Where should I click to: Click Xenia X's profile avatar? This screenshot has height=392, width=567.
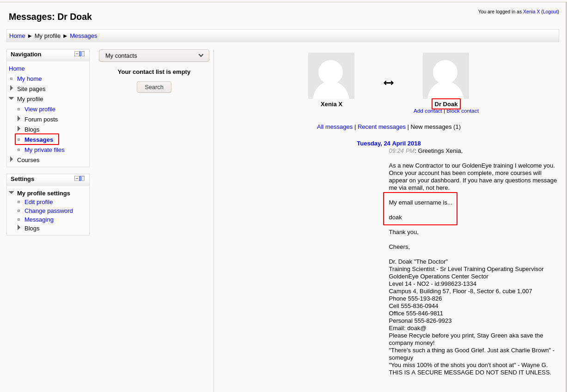tap(331, 76)
